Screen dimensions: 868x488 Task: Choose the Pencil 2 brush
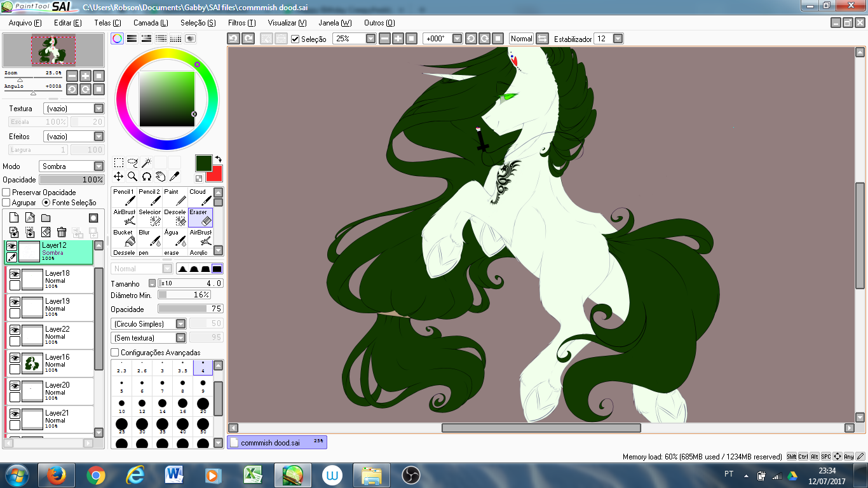[x=149, y=197]
